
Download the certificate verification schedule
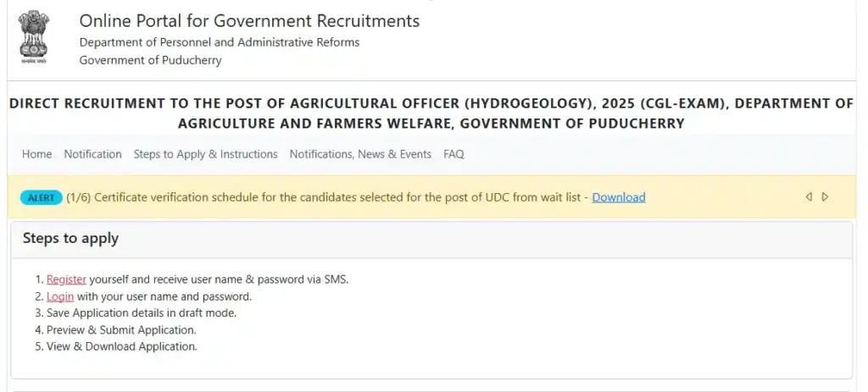tap(619, 197)
